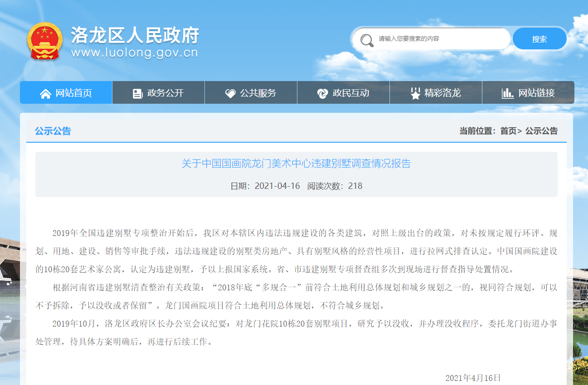Click the 首页 breadcrumb link
Image resolution: width=588 pixels, height=385 pixels.
508,131
